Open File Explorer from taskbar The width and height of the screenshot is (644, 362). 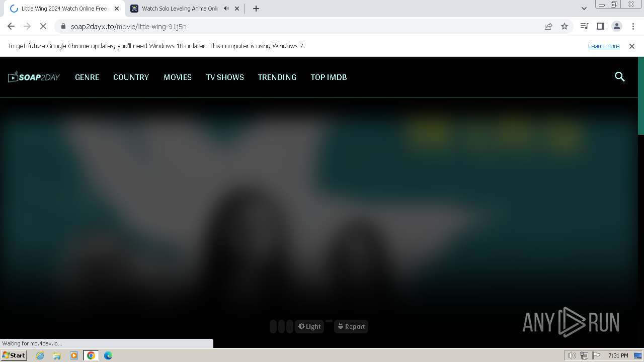coord(57,355)
